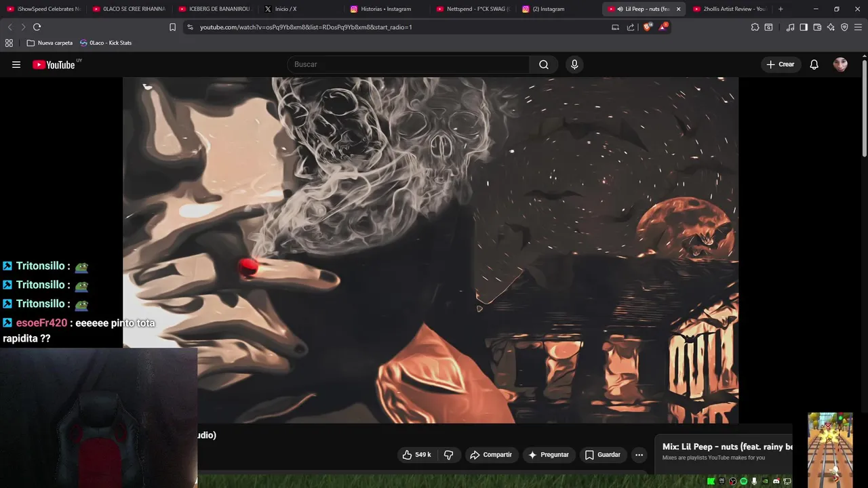
Task: Open Brave Rewards triangle icon
Action: [663, 27]
